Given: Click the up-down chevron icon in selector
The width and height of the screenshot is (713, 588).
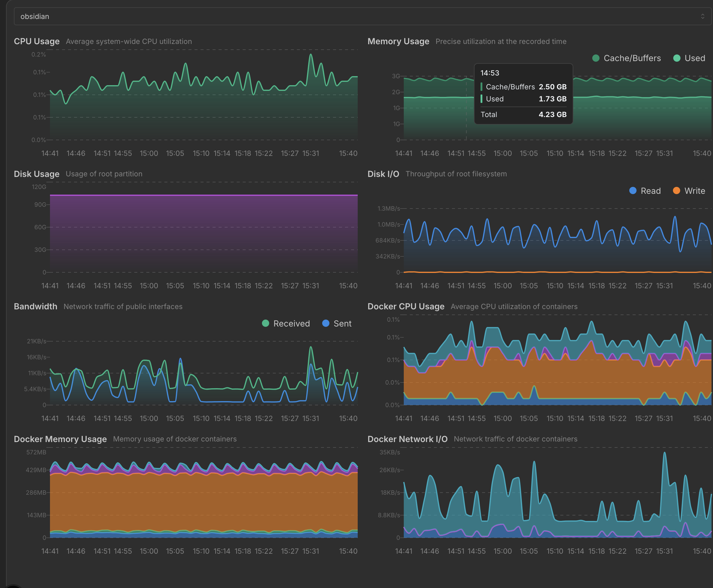Looking at the screenshot, I should click(702, 16).
